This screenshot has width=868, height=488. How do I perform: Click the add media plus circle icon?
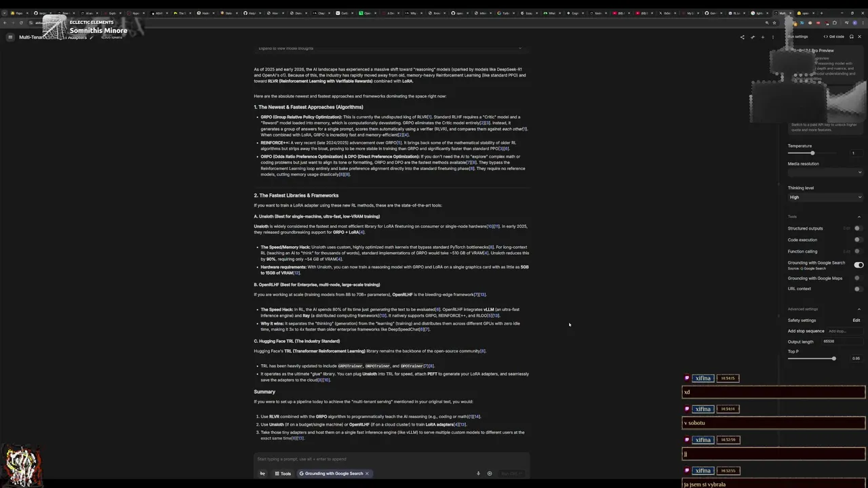click(x=489, y=474)
